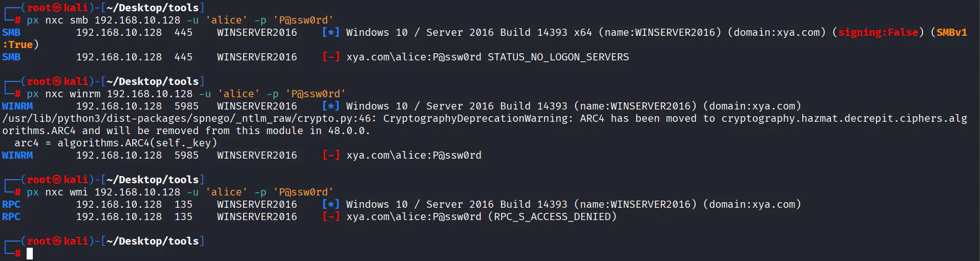Screen dimensions: 980x261
Task: Click domain:xya.com on the SMB info line
Action: pyautogui.click(x=779, y=32)
